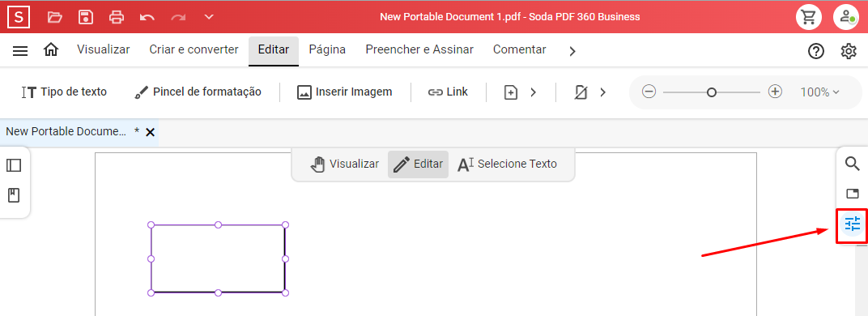The width and height of the screenshot is (868, 316).
Task: Go to Home icon
Action: (x=51, y=50)
